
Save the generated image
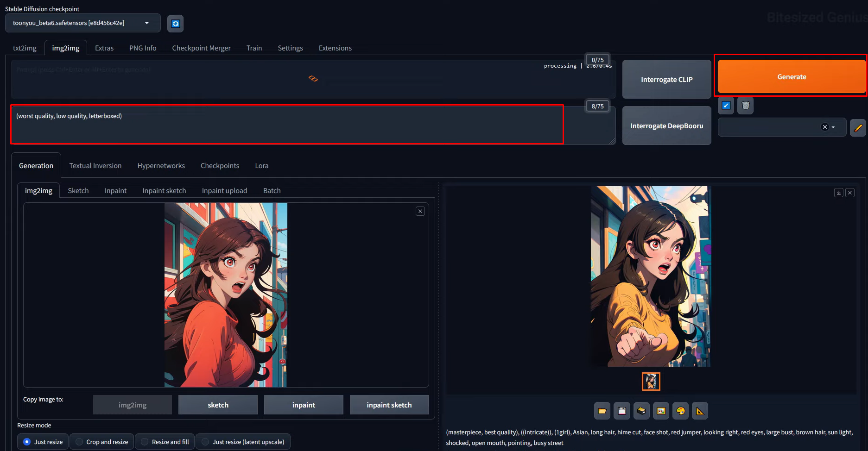tap(622, 411)
